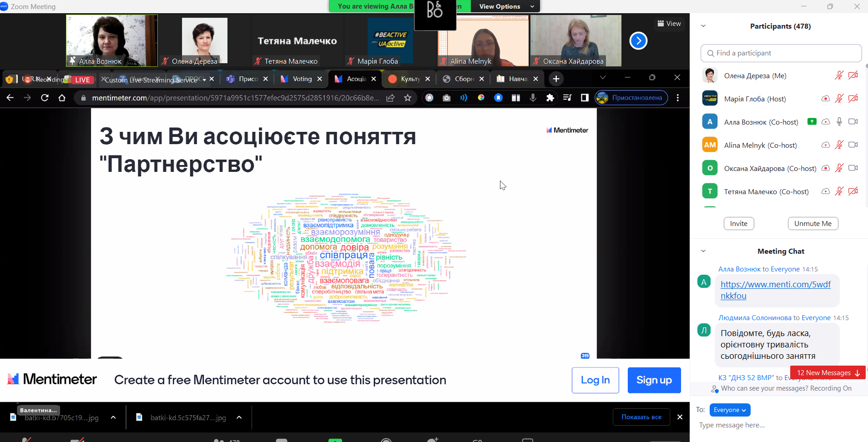
Task: Open the menti.com link in chat
Action: (x=775, y=290)
